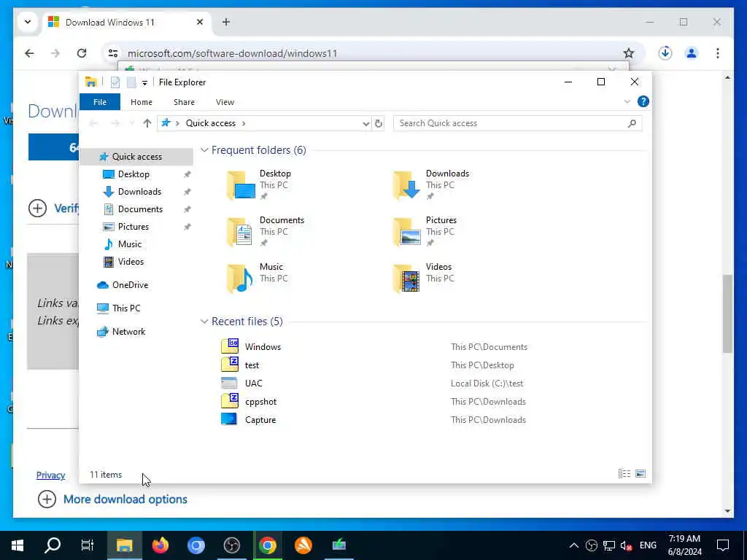The image size is (747, 560).
Task: Open the address bar history dropdown
Action: (365, 123)
